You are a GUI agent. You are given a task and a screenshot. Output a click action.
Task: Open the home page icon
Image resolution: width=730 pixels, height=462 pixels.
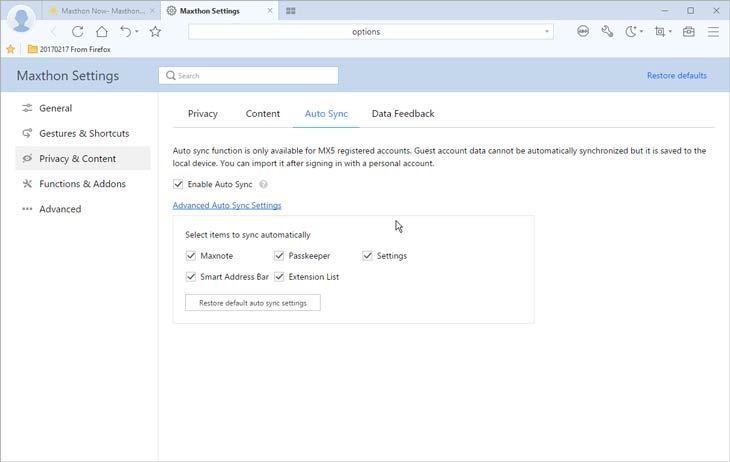coord(101,32)
